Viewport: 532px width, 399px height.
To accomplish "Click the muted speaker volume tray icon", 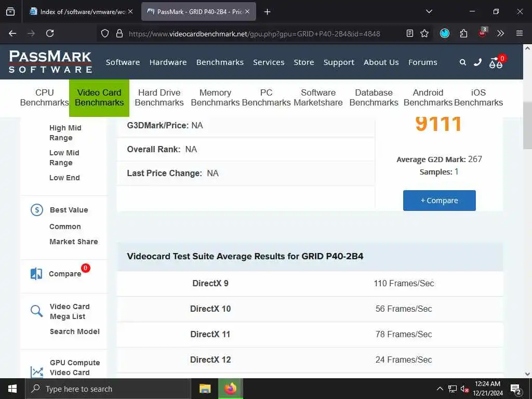I will pyautogui.click(x=464, y=389).
